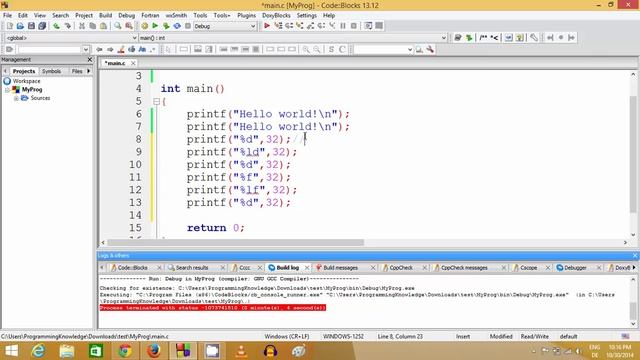Switch to the Symbols tab

(51, 71)
